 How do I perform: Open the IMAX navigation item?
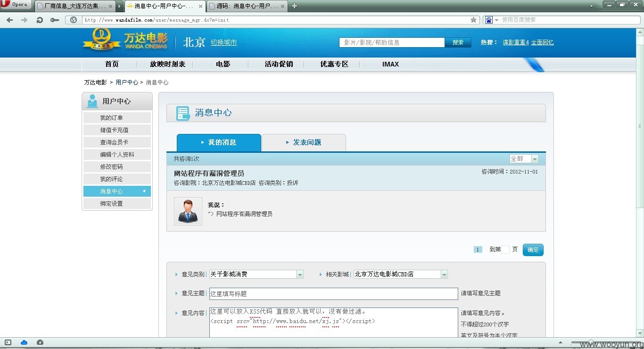coord(390,64)
